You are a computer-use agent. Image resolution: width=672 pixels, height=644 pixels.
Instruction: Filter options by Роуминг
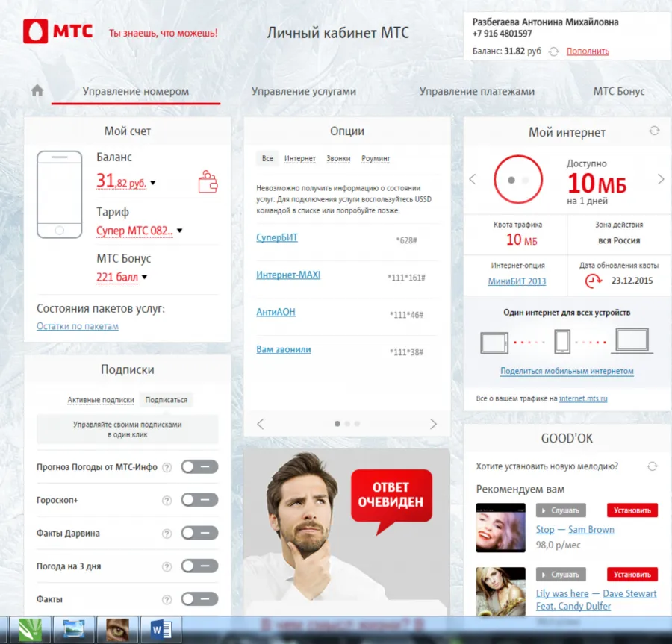(x=376, y=159)
